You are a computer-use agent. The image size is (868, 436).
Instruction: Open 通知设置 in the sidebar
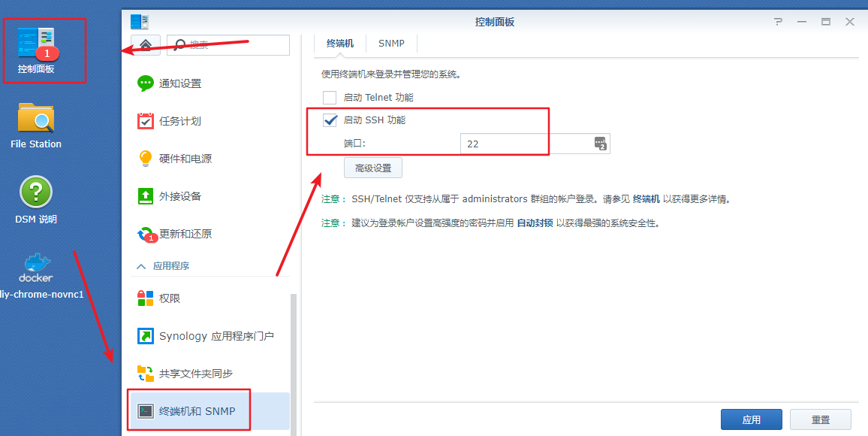click(210, 83)
